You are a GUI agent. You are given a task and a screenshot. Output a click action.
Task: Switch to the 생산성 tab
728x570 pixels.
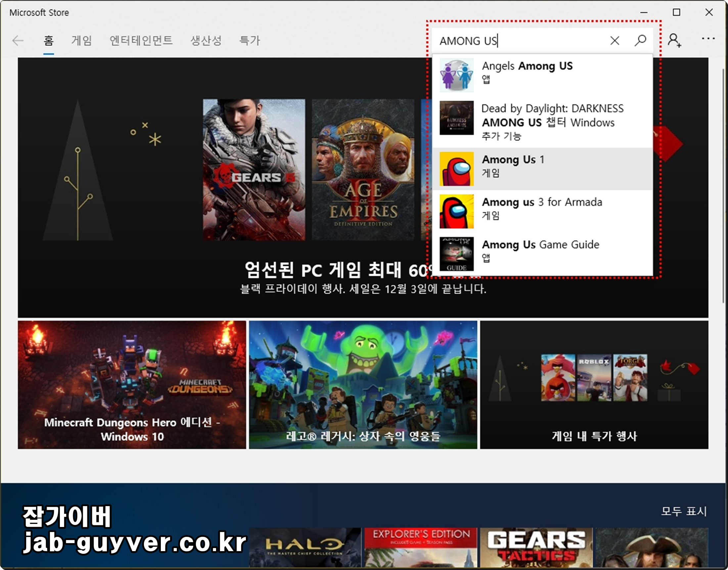coord(206,41)
